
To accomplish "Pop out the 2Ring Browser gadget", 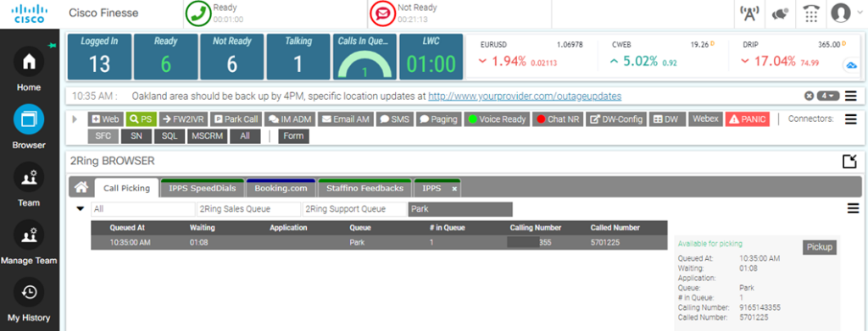I will click(849, 162).
